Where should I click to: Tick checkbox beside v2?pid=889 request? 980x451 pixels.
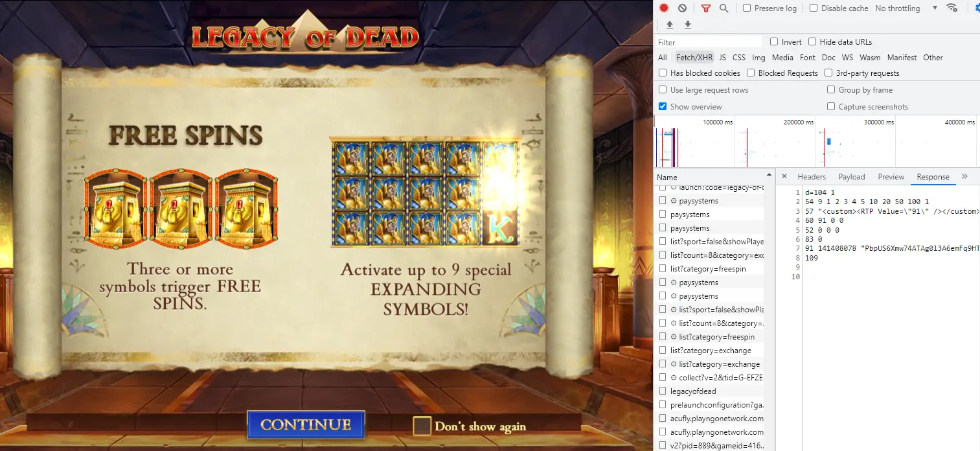point(663,446)
